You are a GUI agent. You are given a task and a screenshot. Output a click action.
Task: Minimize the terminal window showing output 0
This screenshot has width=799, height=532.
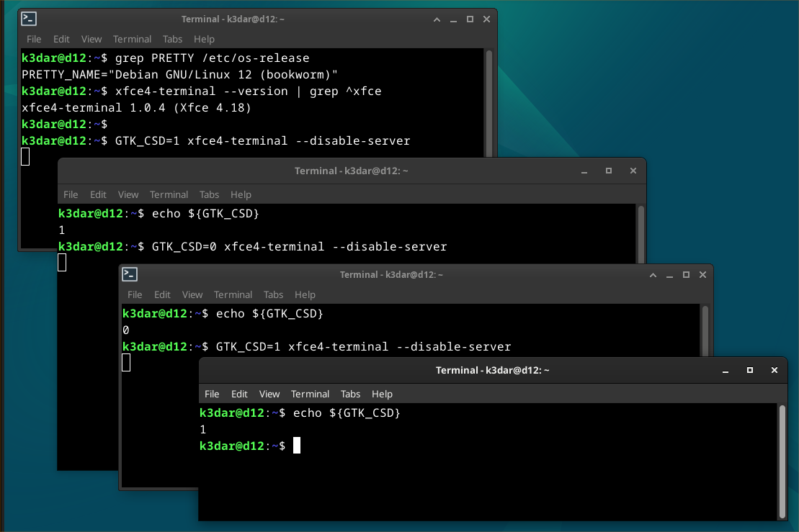click(x=669, y=275)
